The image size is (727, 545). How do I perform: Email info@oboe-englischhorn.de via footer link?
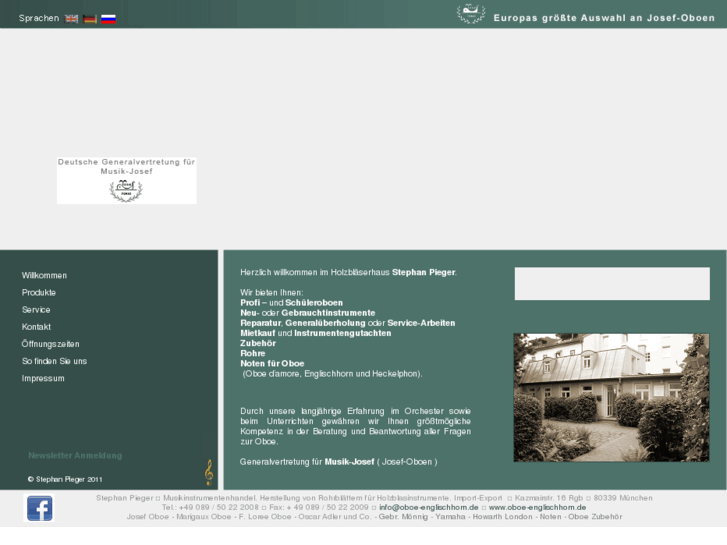pyautogui.click(x=428, y=507)
